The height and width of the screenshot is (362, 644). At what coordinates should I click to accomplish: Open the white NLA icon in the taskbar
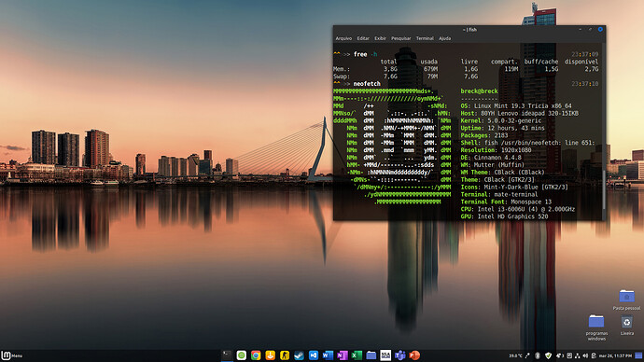[385, 355]
